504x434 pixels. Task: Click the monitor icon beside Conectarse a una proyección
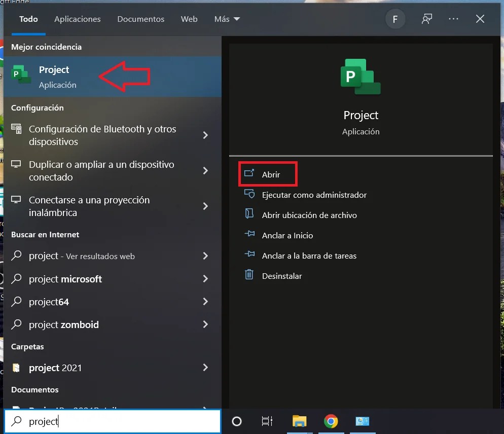[x=16, y=200]
